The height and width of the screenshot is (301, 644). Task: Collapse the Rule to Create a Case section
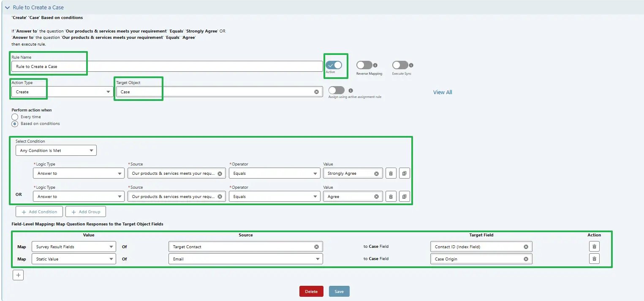point(8,8)
